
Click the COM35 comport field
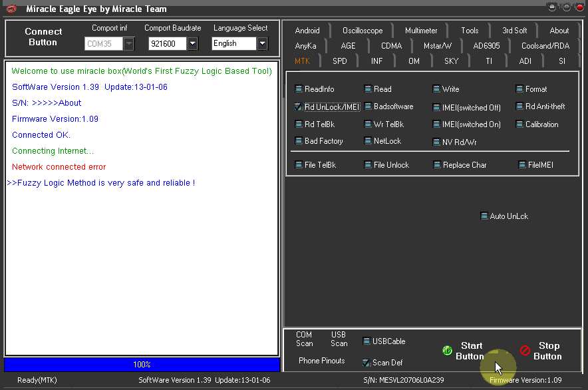click(x=104, y=44)
